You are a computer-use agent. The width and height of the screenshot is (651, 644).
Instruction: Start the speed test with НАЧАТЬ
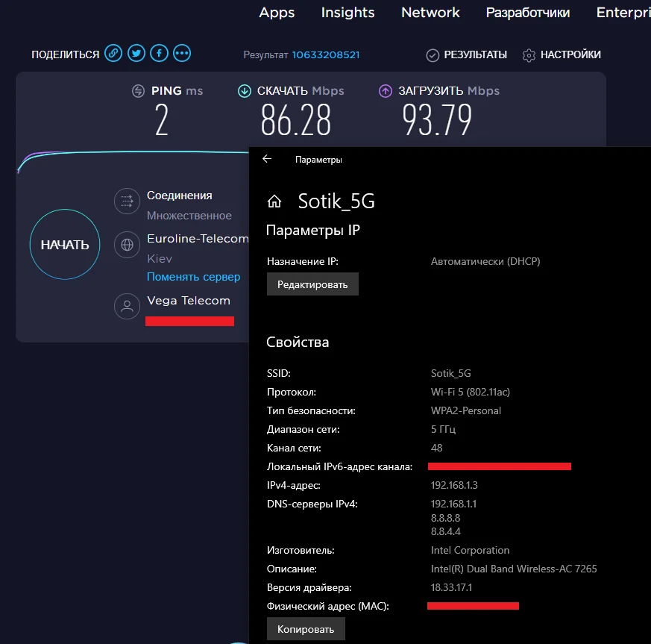click(x=65, y=244)
